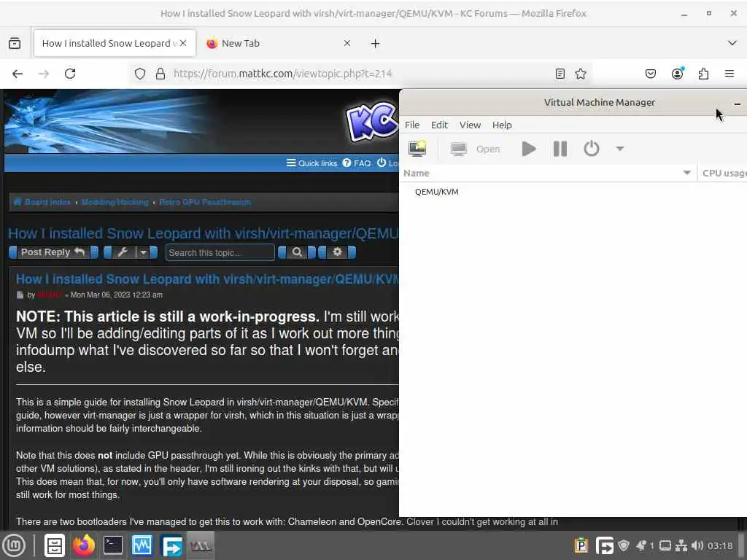Sort by CPU usage column header
The width and height of the screenshot is (747, 560).
(x=723, y=174)
